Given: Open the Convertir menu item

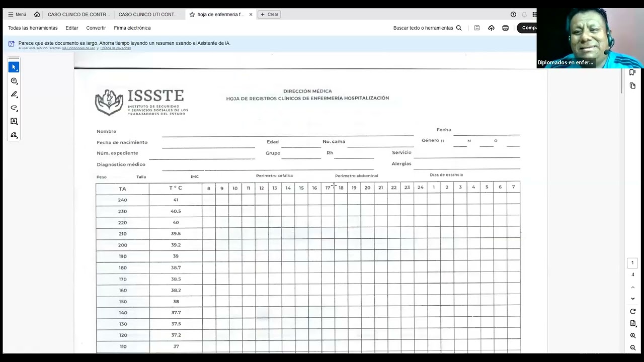Looking at the screenshot, I should 96,28.
